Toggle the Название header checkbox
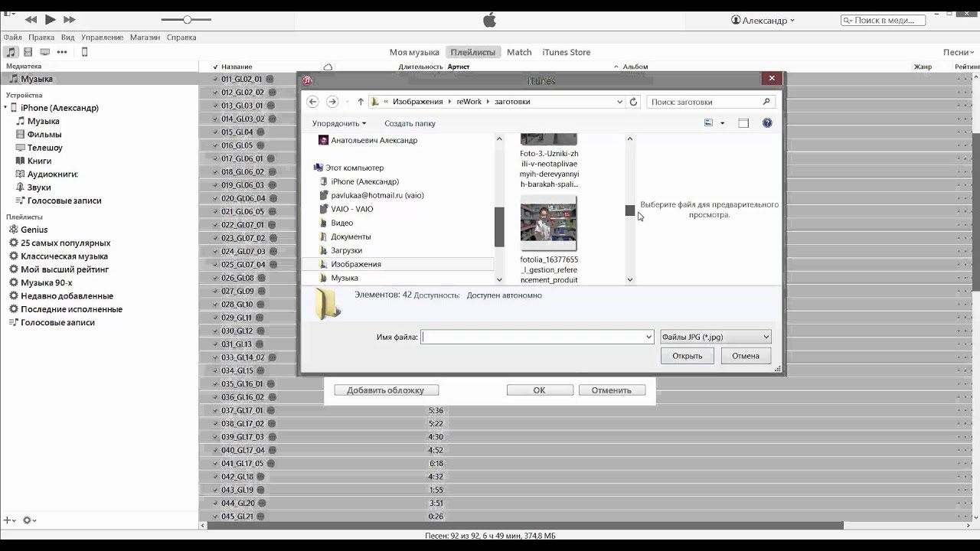The width and height of the screenshot is (980, 551). click(216, 67)
